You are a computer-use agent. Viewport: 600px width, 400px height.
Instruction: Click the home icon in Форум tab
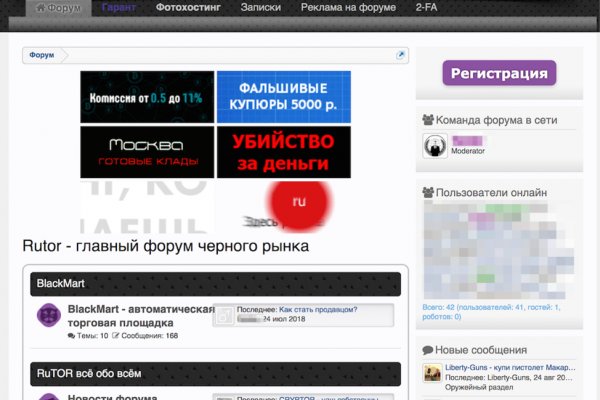(x=40, y=7)
